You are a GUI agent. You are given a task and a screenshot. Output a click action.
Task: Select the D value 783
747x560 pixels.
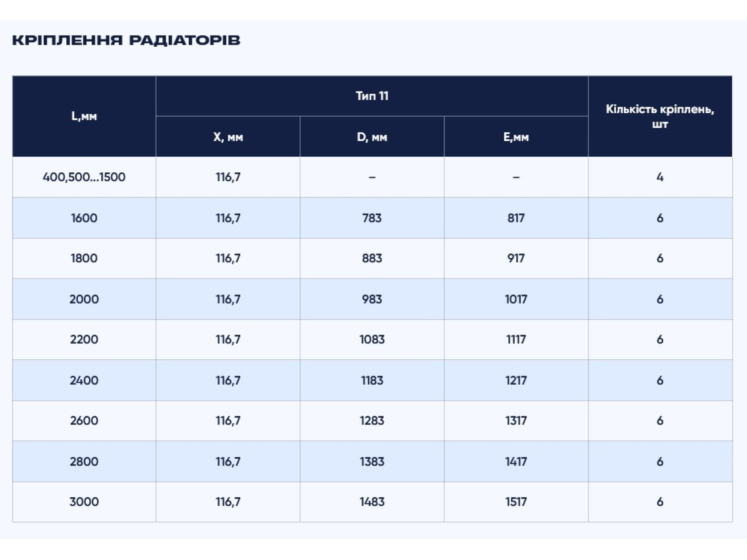372,218
